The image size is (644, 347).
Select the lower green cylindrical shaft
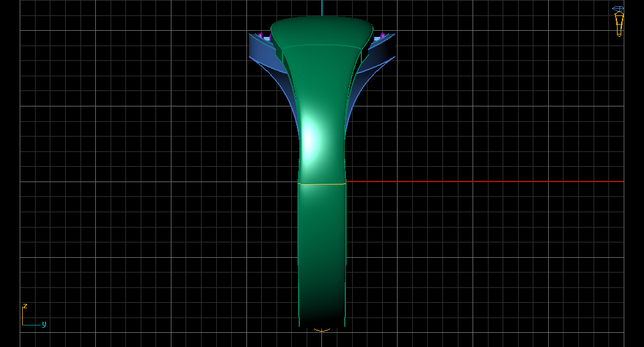(321, 255)
